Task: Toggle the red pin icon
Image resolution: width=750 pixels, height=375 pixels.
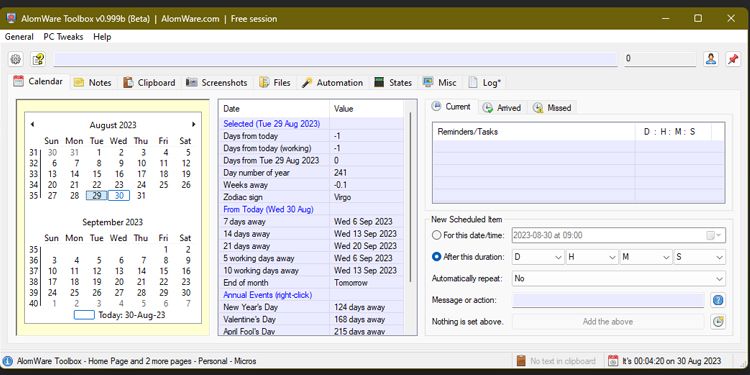Action: click(733, 59)
